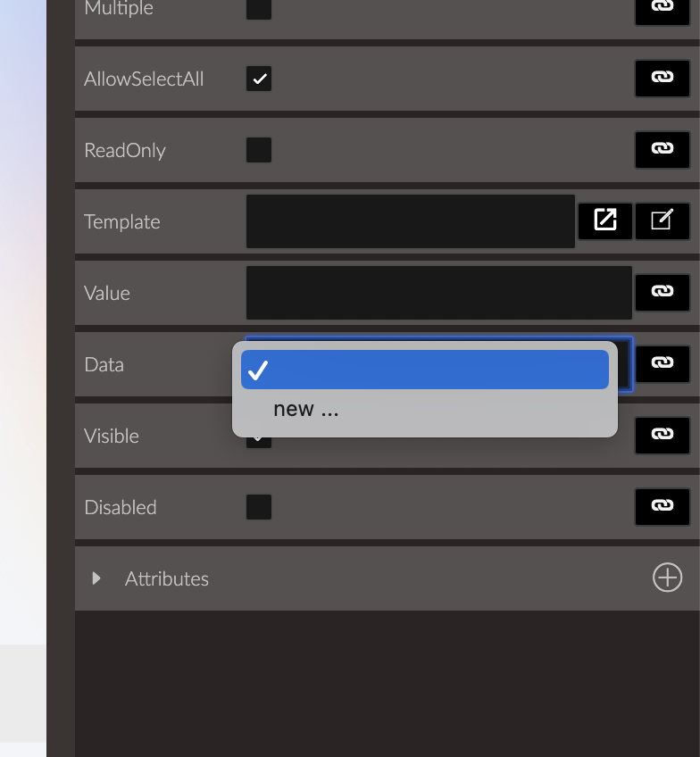Click the bind link icon for ReadOnly
The height and width of the screenshot is (757, 700).
point(662,150)
